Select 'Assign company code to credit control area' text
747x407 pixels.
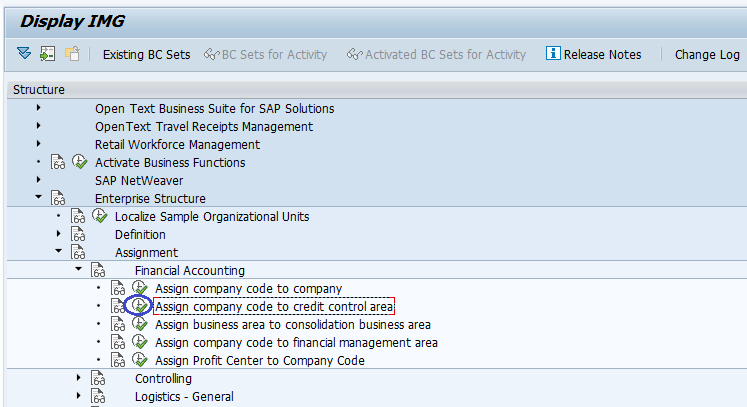pyautogui.click(x=274, y=306)
